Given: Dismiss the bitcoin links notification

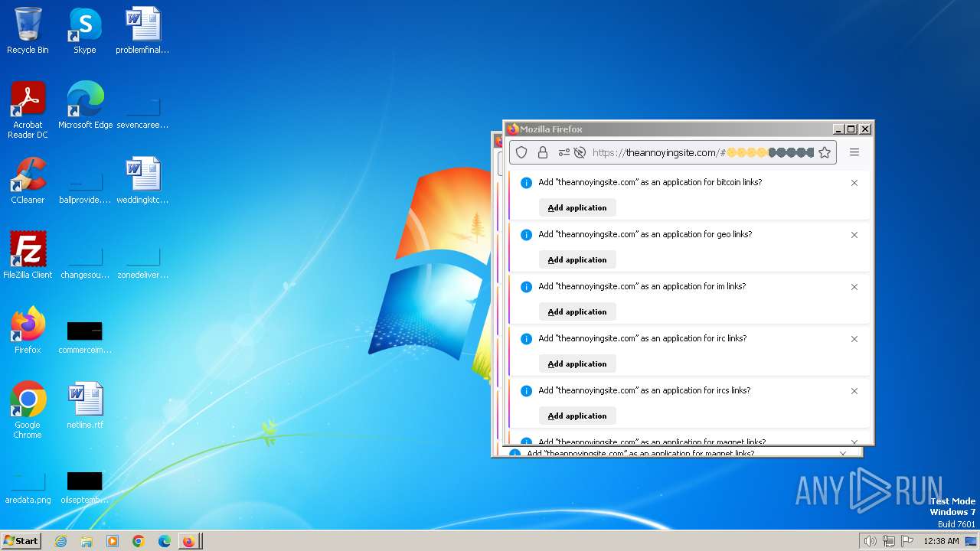Looking at the screenshot, I should pyautogui.click(x=854, y=183).
